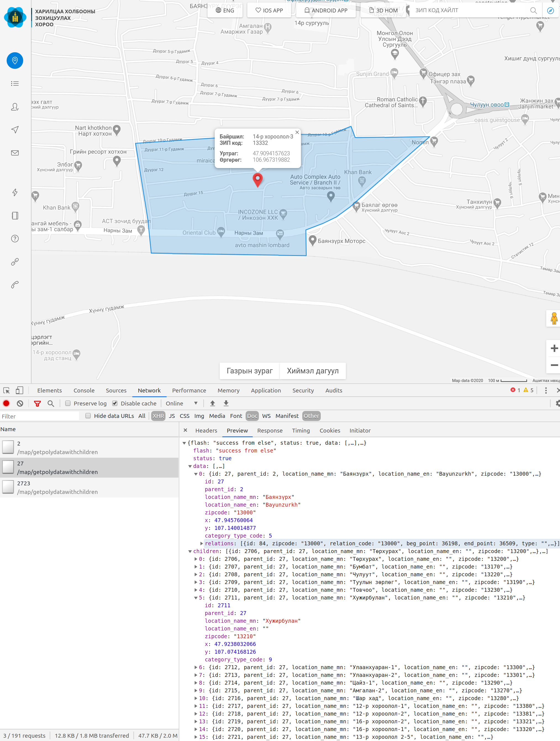Image resolution: width=560 pixels, height=741 pixels.
Task: Switch map to Хиймэл дагуул view
Action: coord(313,371)
